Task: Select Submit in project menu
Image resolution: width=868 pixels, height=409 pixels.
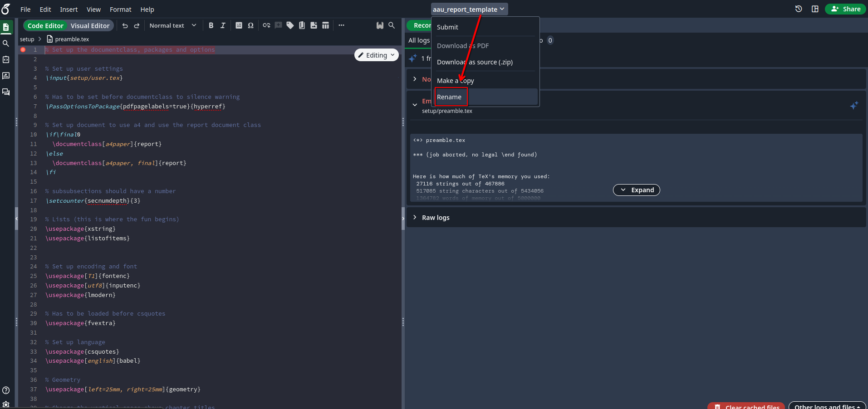Action: coord(485,27)
